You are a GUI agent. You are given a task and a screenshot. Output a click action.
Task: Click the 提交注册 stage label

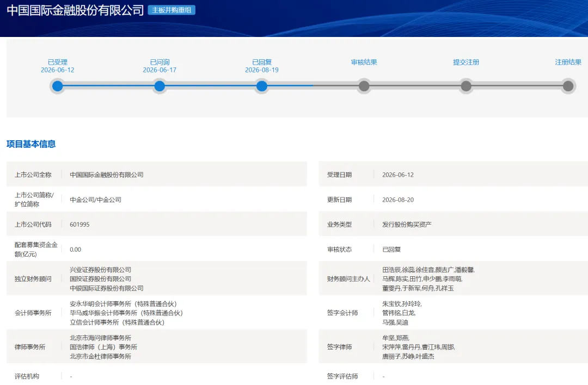tap(466, 62)
